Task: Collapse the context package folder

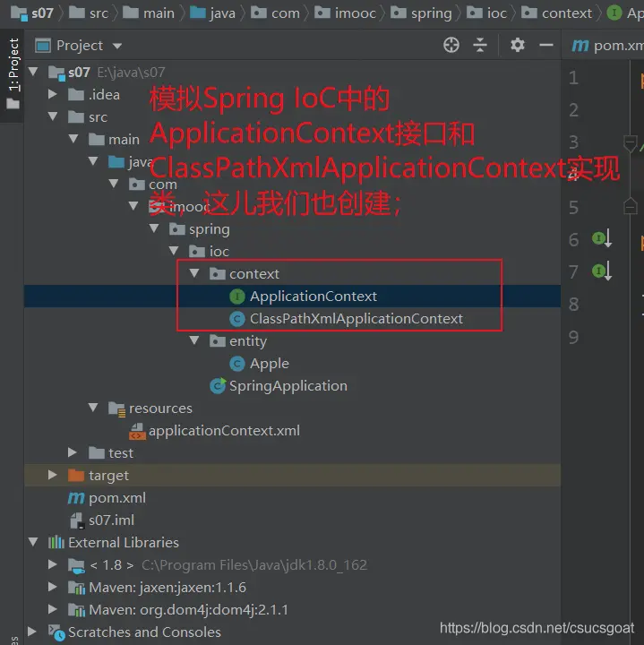Action: coord(194,273)
